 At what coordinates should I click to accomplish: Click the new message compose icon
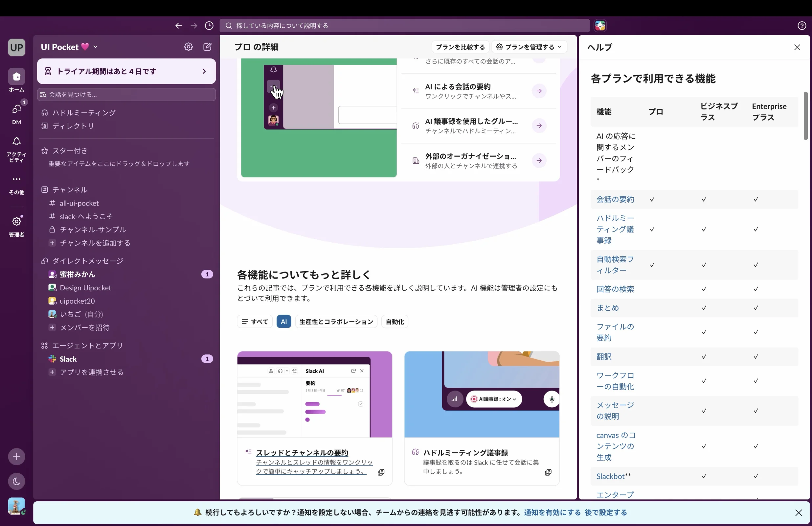(208, 47)
